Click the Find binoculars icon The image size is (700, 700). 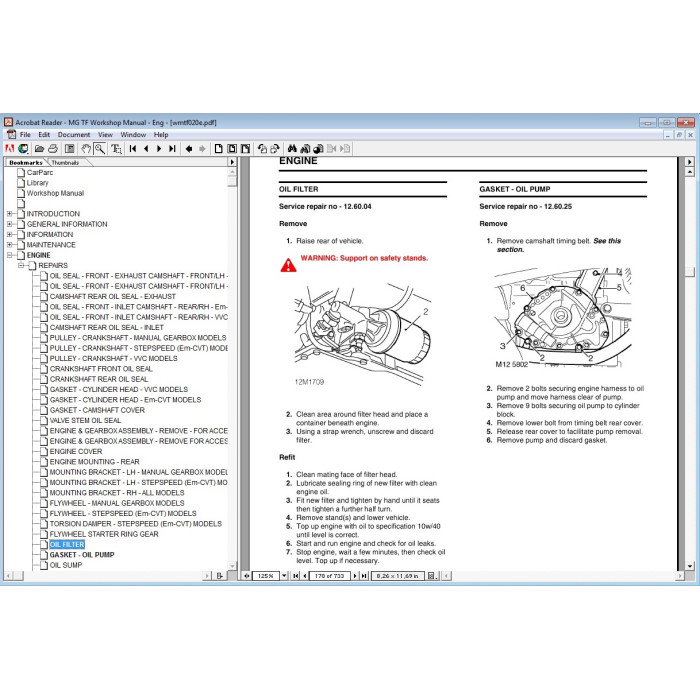(292, 149)
